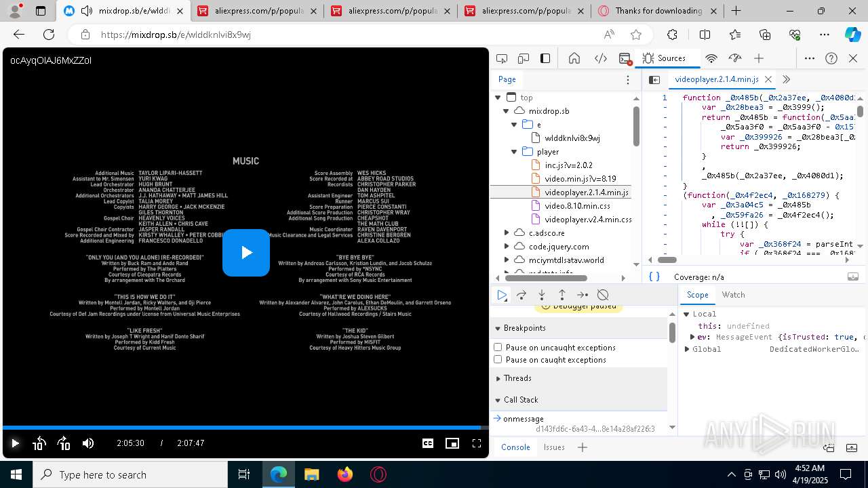The height and width of the screenshot is (488, 868).
Task: Select the Page tab in navigator
Action: coord(507,79)
